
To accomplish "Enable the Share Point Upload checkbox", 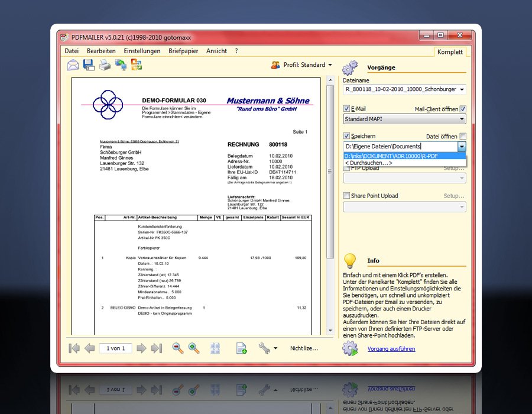I will pos(346,195).
